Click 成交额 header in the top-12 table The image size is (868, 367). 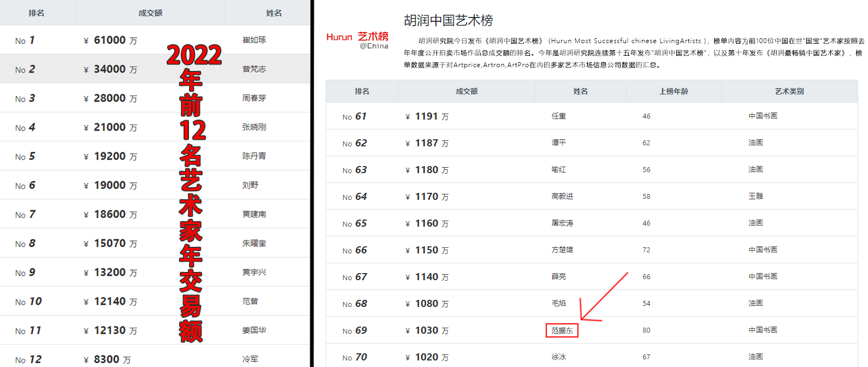(150, 13)
